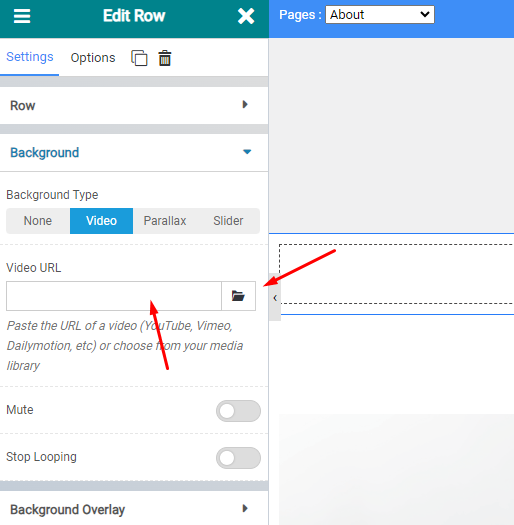Select None background type
514x525 pixels.
(x=38, y=221)
